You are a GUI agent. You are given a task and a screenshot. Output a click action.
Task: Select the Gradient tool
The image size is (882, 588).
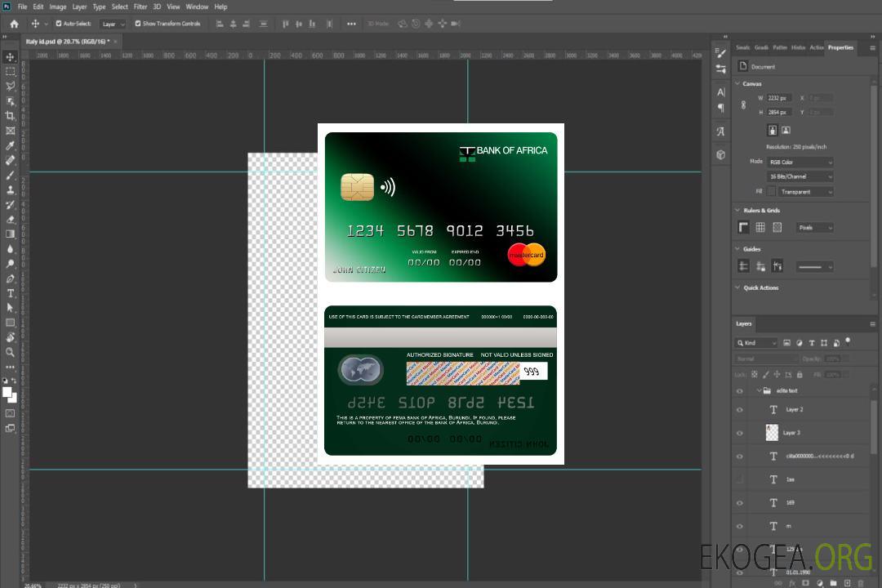pos(10,234)
